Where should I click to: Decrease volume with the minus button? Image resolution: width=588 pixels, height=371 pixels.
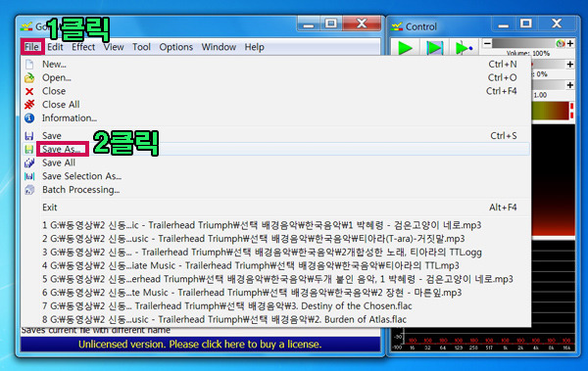point(487,43)
